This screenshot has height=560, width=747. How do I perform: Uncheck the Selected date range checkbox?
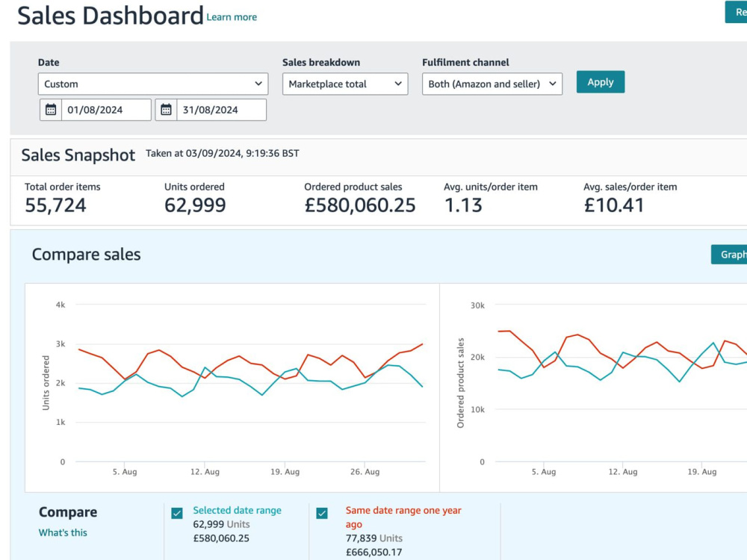[x=177, y=513]
